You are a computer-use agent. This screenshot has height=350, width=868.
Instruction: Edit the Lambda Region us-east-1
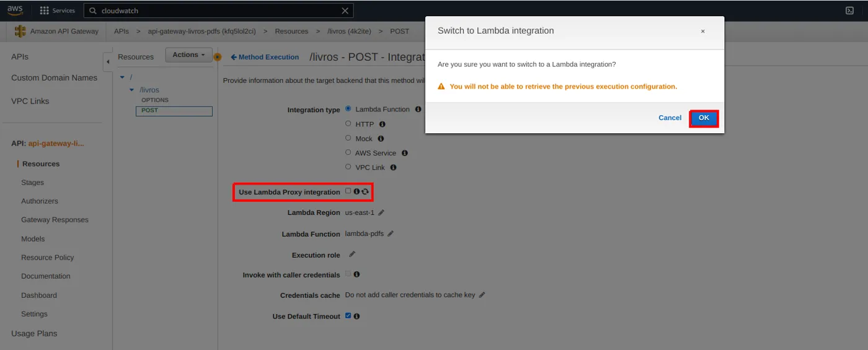[381, 212]
